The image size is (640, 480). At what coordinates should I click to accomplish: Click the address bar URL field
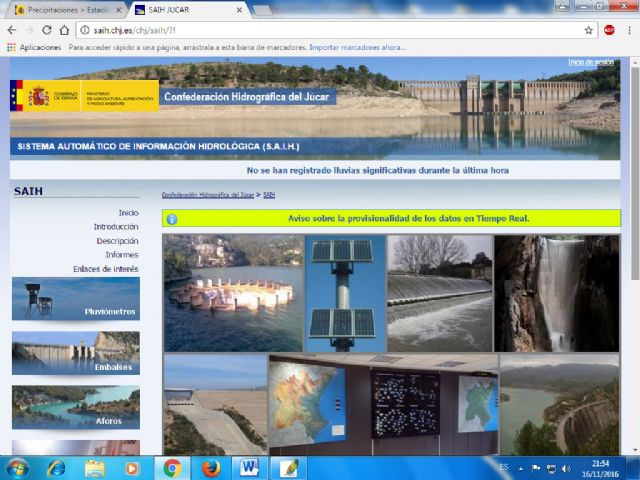300,30
